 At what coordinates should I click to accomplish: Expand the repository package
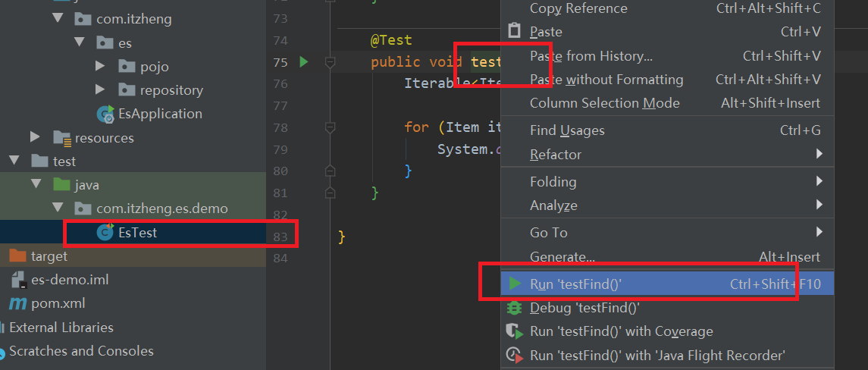(100, 89)
